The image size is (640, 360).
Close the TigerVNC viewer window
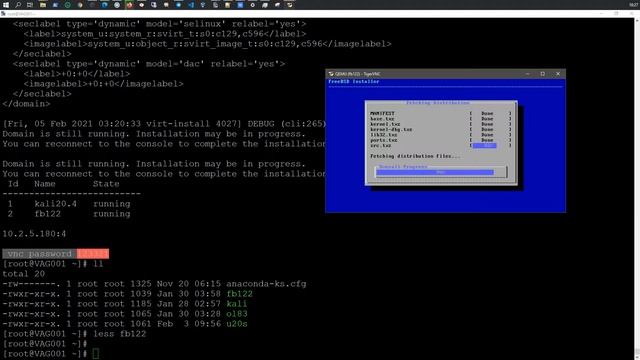pos(558,74)
